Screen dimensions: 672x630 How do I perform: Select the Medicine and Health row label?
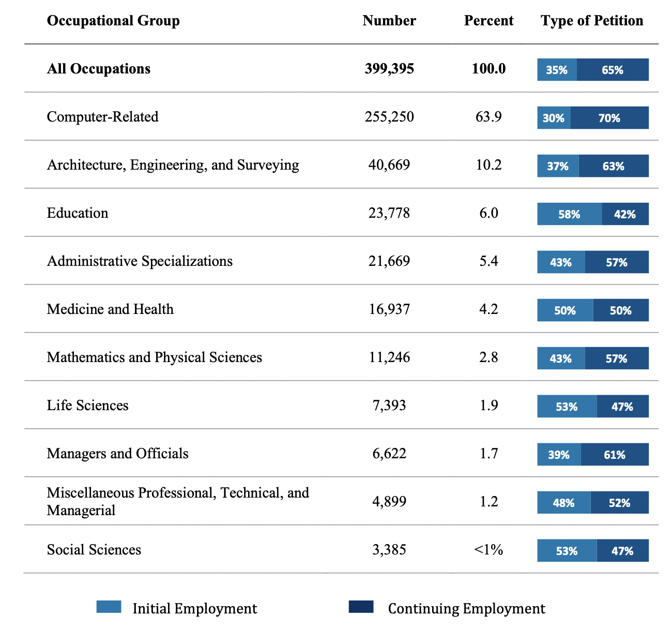110,309
